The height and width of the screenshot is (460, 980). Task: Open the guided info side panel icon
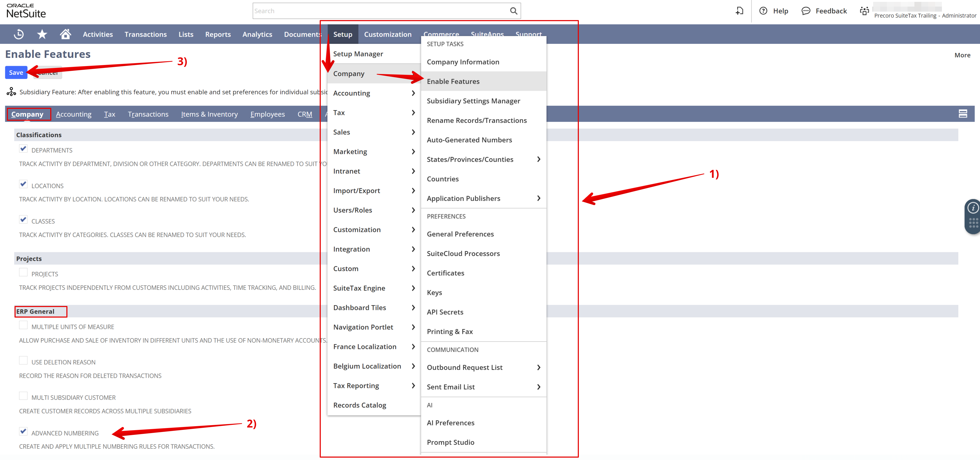click(973, 208)
